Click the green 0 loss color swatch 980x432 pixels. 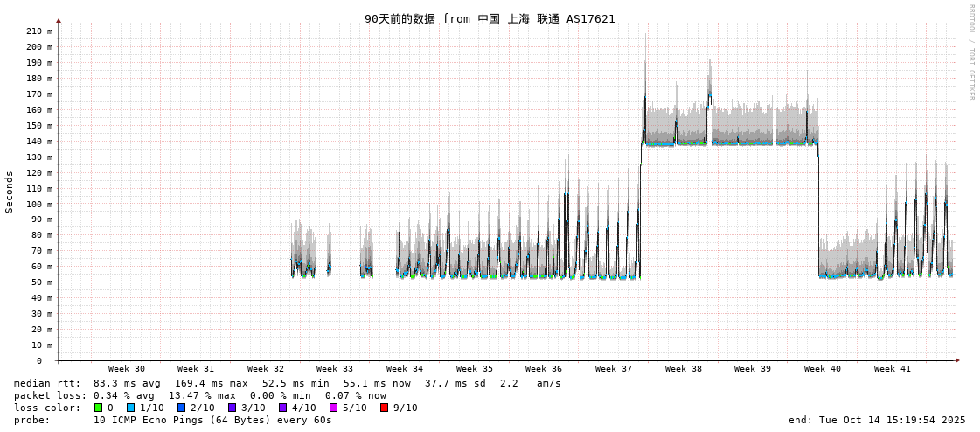click(98, 408)
